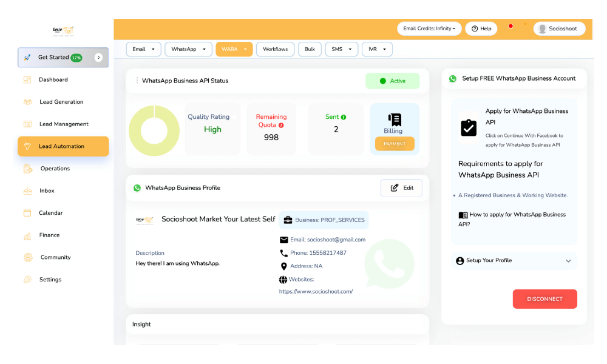Screen dimensions: 607x364
Task: Select the Bulk tab
Action: tap(310, 49)
